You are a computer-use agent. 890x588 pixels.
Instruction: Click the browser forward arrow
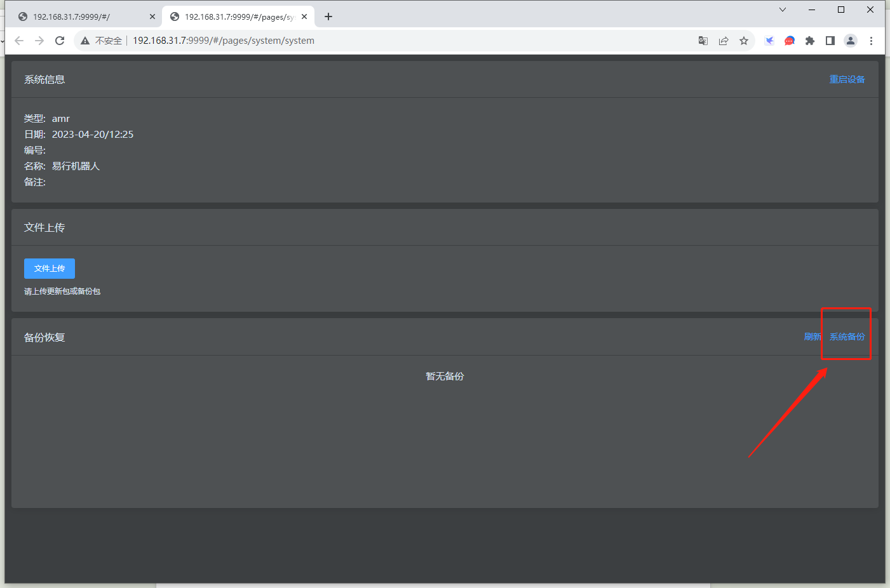(x=39, y=41)
